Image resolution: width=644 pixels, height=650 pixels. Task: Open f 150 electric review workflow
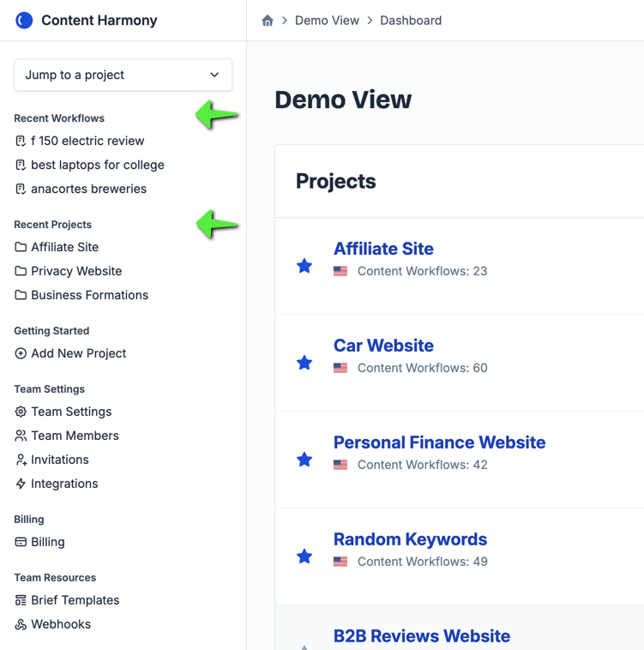point(87,141)
